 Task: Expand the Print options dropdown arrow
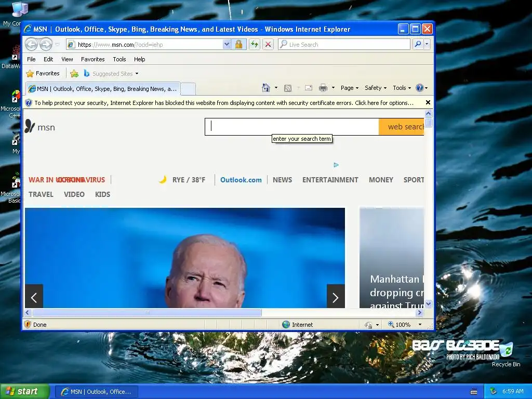(x=333, y=88)
